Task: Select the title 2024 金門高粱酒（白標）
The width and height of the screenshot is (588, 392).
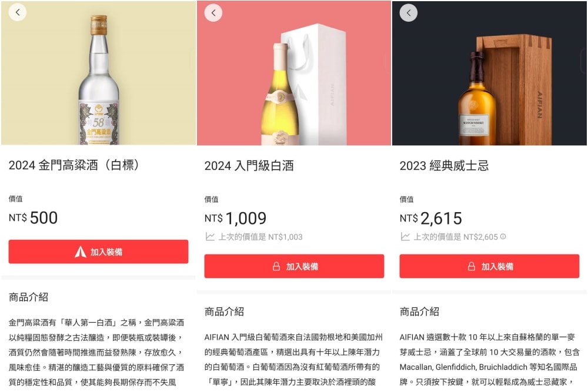Action: [74, 165]
